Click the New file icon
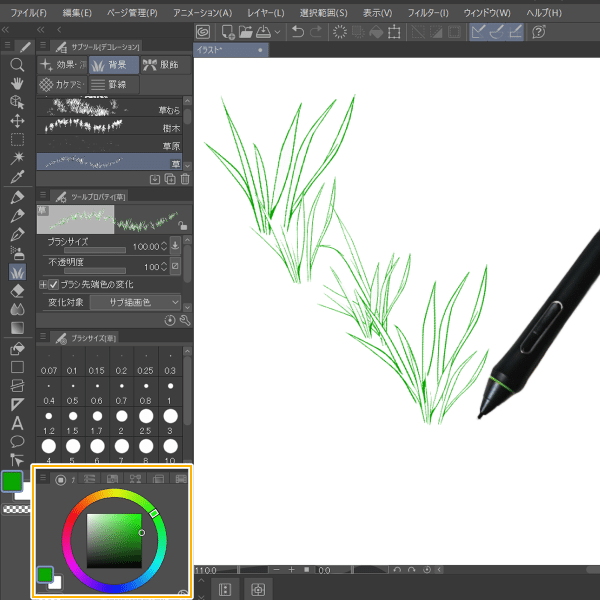Viewport: 600px width, 600px height. pos(228,32)
